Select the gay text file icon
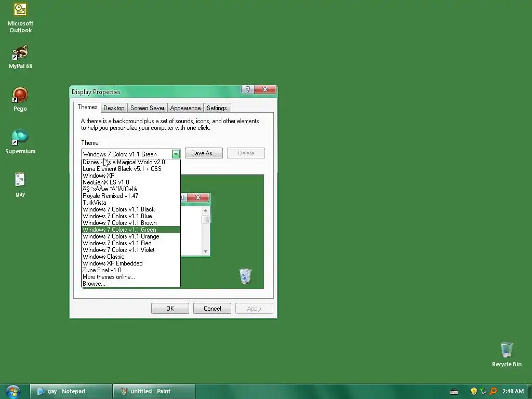This screenshot has width=532, height=399. coord(20,184)
